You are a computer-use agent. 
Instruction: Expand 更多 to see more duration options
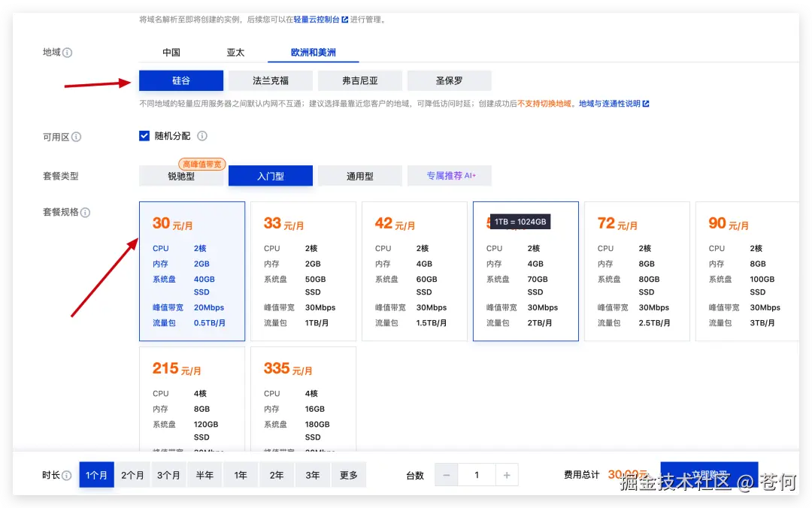[349, 474]
